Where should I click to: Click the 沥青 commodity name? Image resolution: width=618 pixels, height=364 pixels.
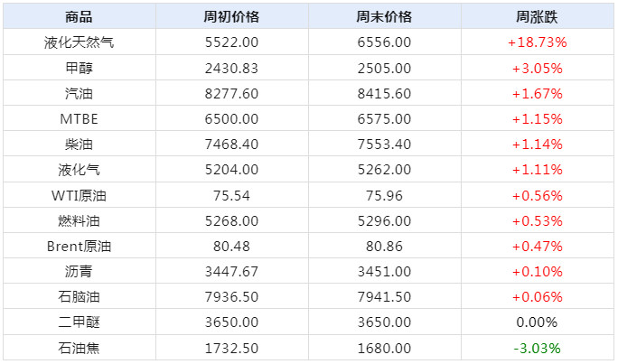coord(79,271)
